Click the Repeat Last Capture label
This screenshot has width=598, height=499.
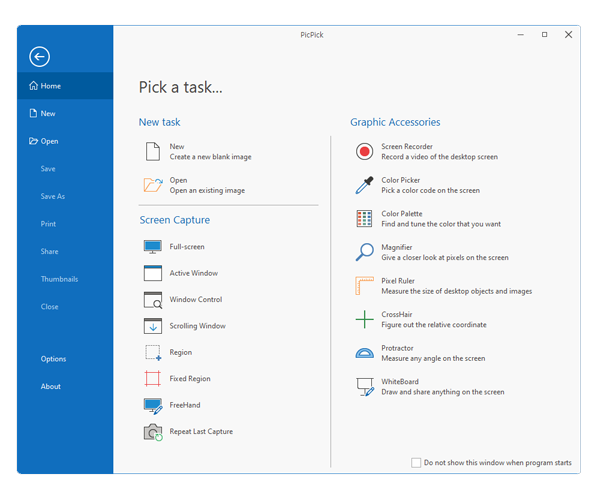pos(201,431)
